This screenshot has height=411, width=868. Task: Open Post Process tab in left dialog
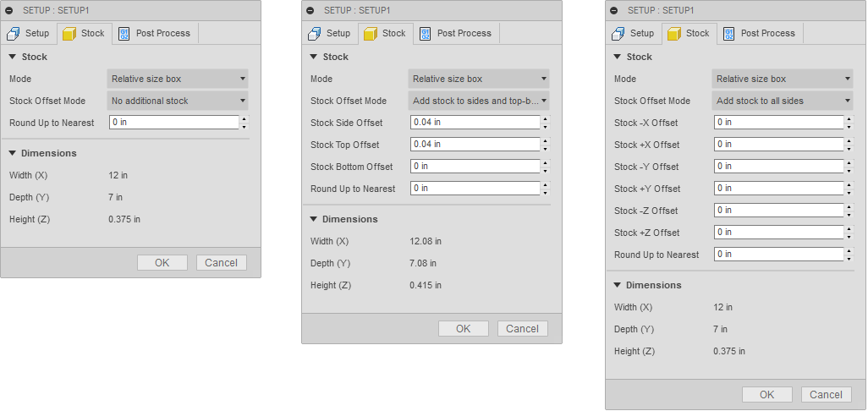point(156,33)
